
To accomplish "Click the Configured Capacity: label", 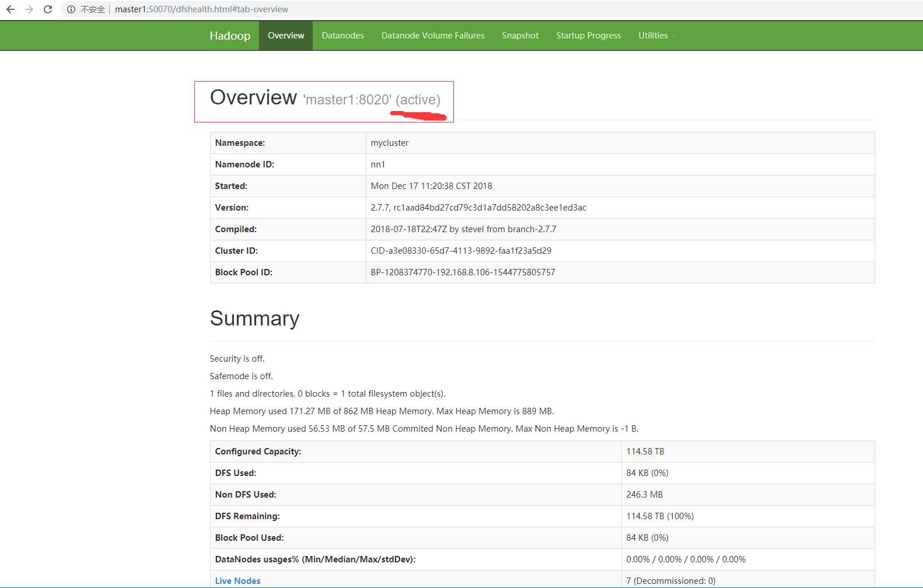I will pos(258,452).
